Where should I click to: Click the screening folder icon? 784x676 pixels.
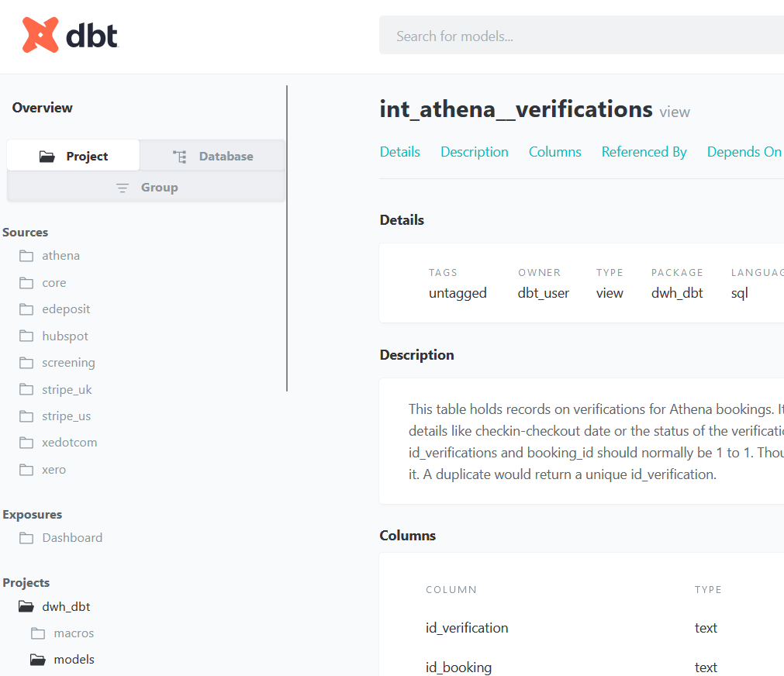(x=27, y=363)
